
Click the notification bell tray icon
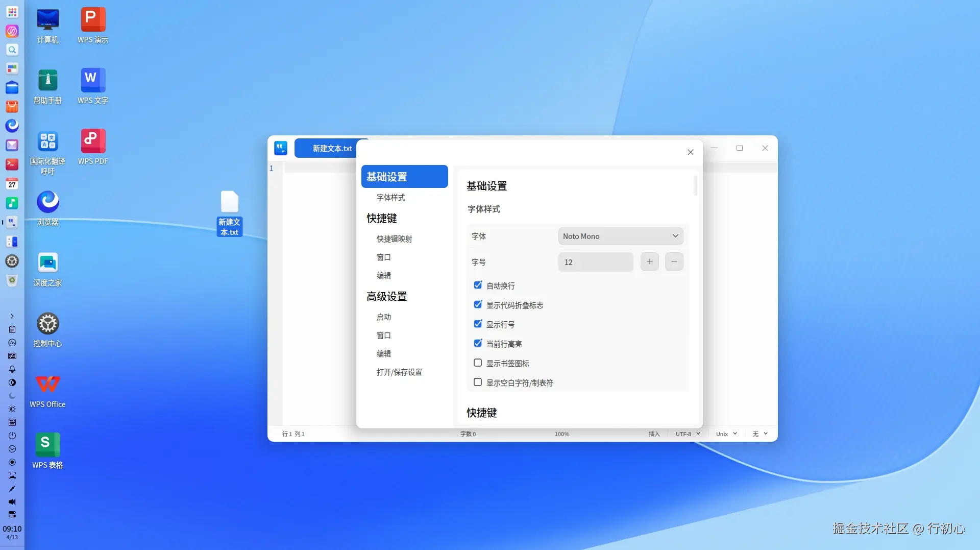click(x=12, y=369)
